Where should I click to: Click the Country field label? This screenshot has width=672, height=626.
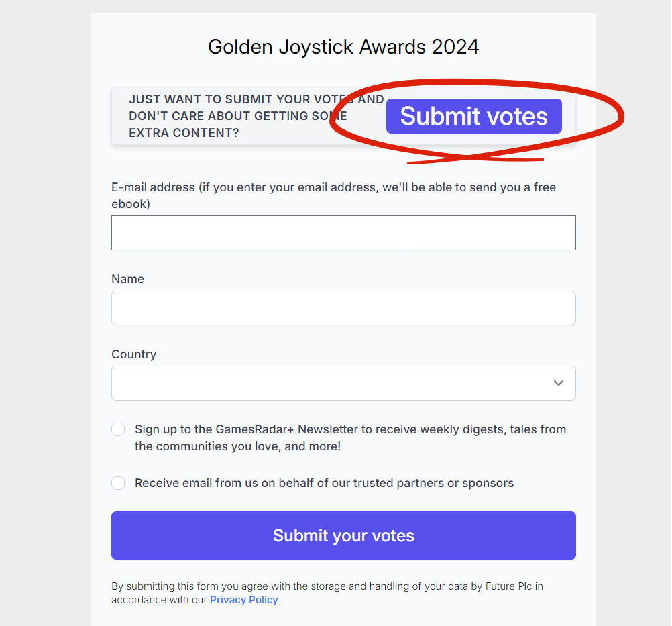pos(133,354)
